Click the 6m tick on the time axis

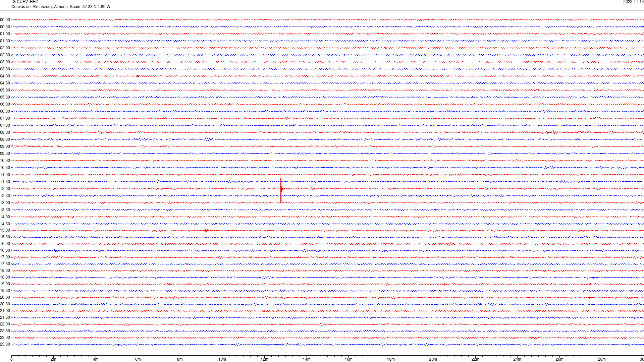(x=138, y=359)
